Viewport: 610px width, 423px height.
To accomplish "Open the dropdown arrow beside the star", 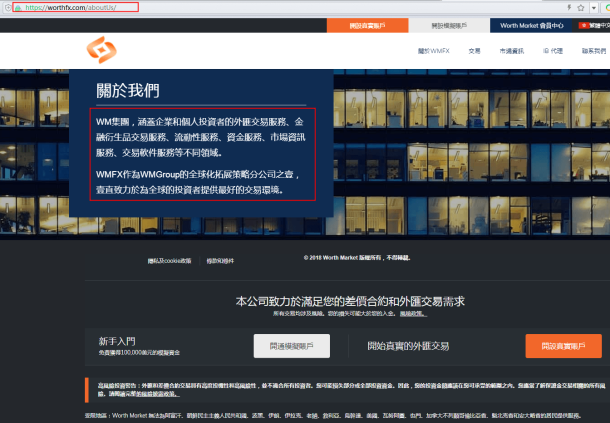I will pyautogui.click(x=594, y=7).
